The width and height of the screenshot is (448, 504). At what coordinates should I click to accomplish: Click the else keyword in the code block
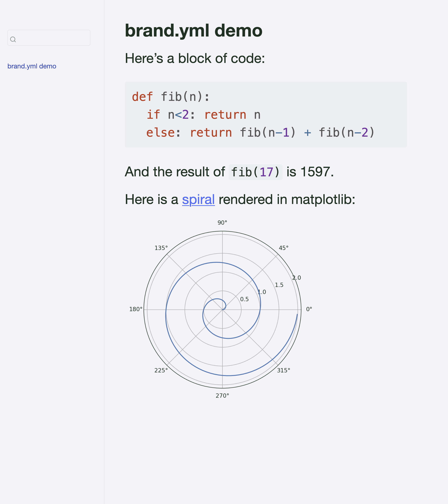coord(160,133)
